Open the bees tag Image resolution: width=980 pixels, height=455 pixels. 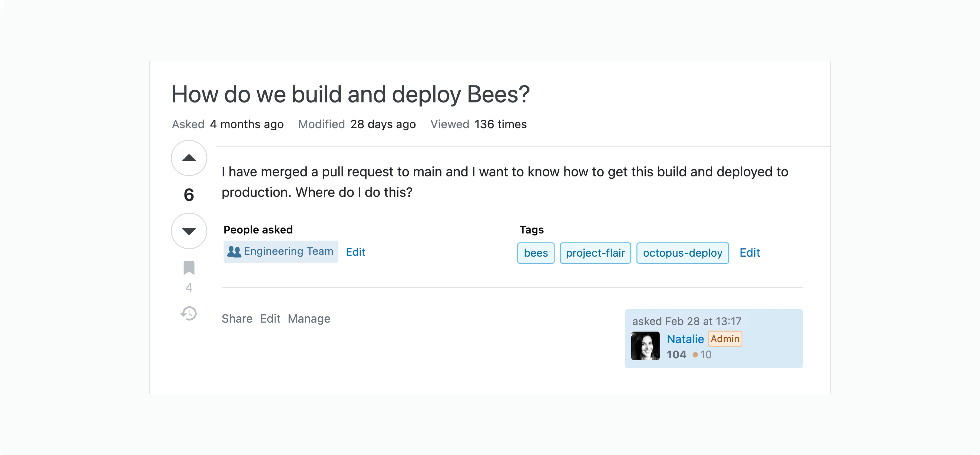coord(535,253)
